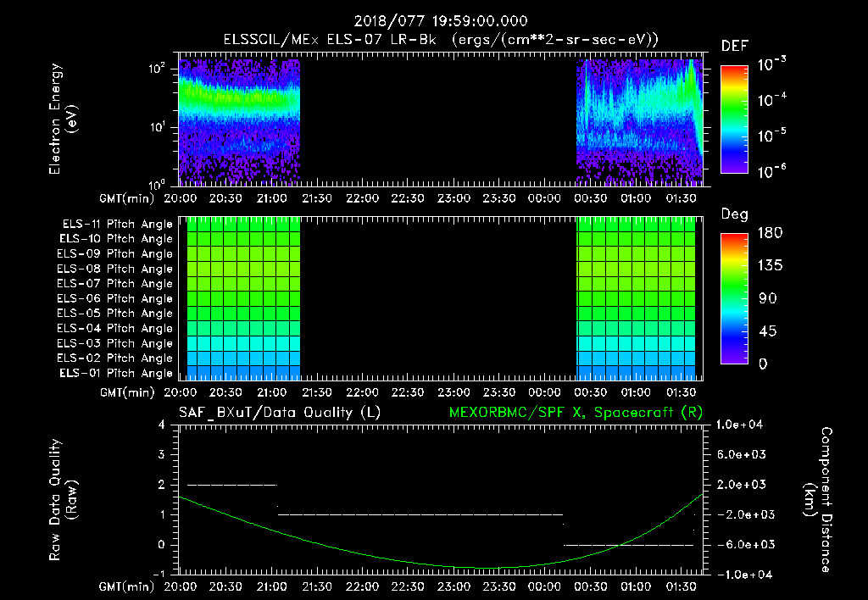Image resolution: width=868 pixels, height=600 pixels.
Task: Click the '1.0e+04' right axis value
Action: click(x=739, y=425)
